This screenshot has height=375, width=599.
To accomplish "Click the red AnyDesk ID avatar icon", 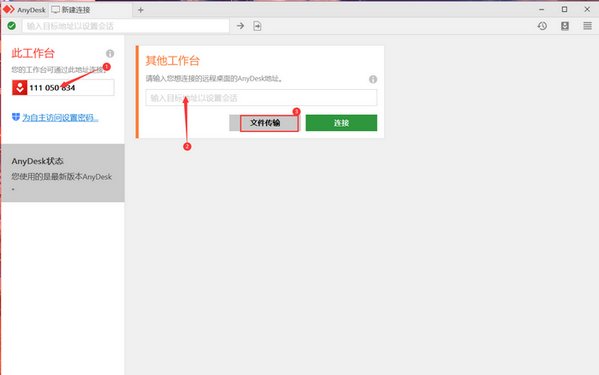I will [x=19, y=87].
